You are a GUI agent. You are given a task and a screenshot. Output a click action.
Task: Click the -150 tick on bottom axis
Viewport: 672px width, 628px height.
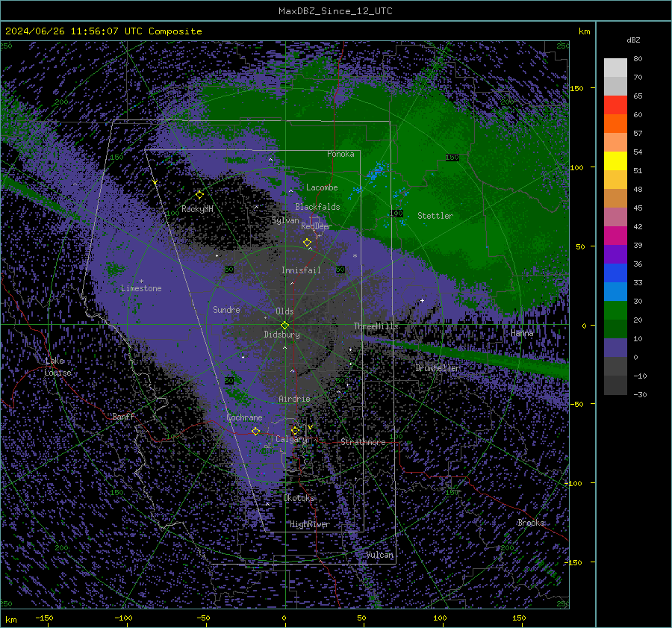tap(44, 618)
